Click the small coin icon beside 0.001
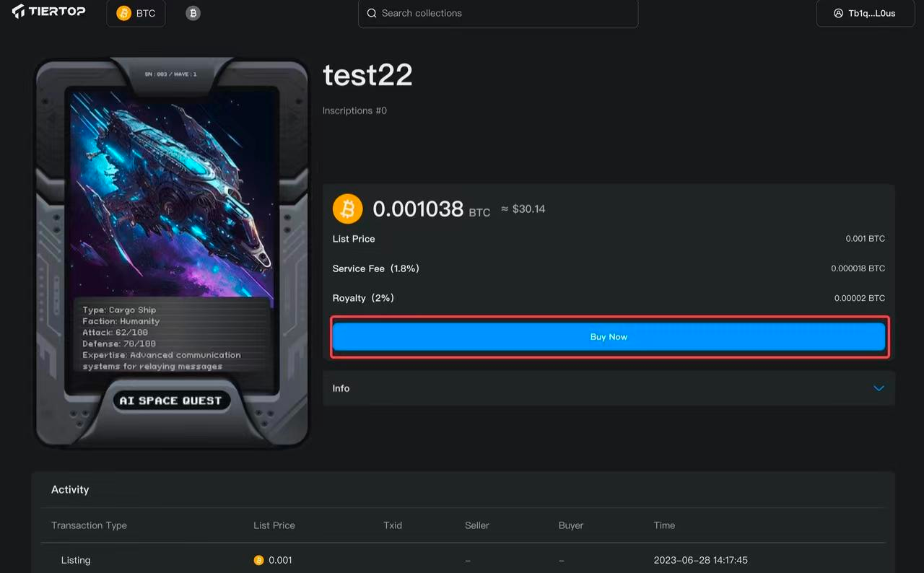Screen dimensions: 924x573 [x=258, y=560]
